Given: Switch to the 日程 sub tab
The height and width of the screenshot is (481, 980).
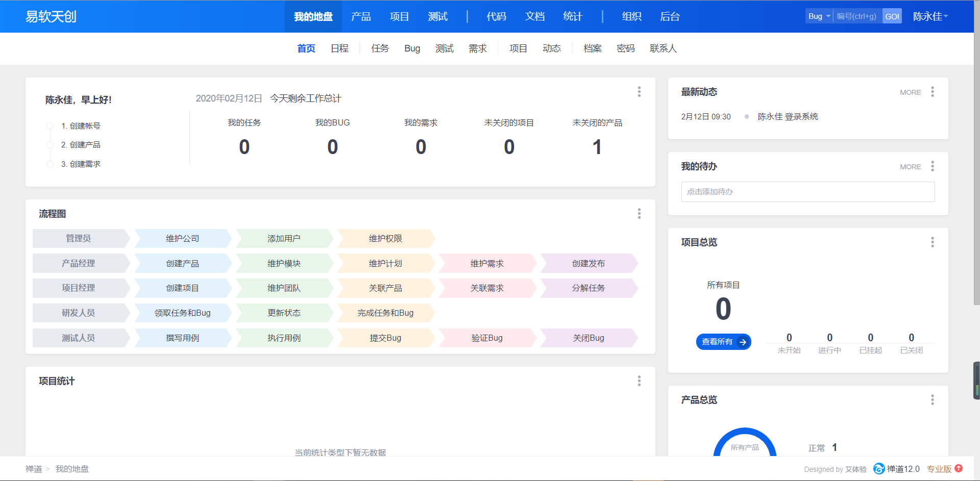Looking at the screenshot, I should 339,48.
